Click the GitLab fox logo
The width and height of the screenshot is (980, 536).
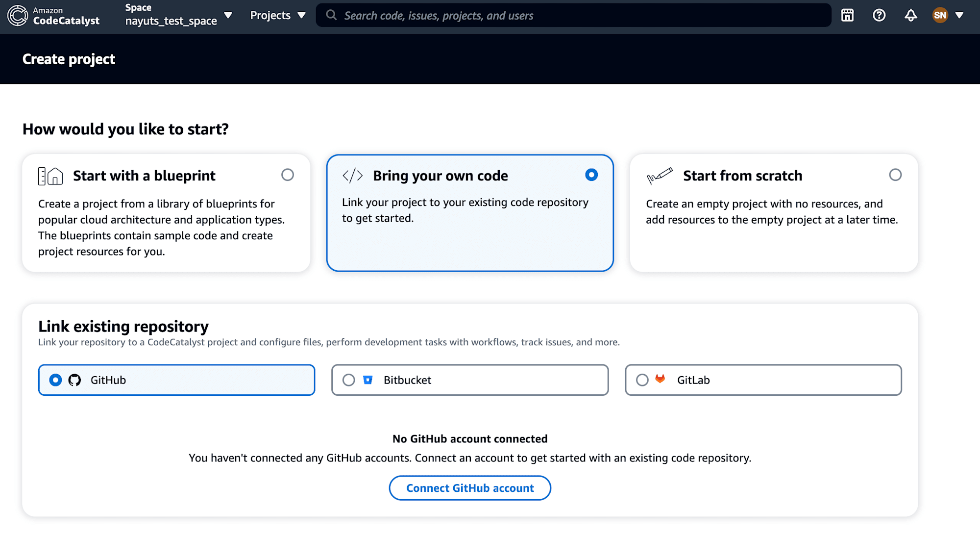(x=660, y=379)
